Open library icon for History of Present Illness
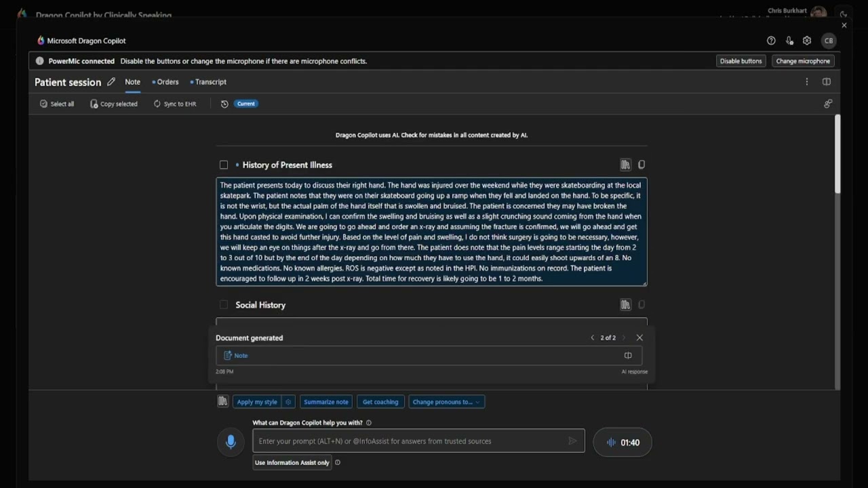 625,165
